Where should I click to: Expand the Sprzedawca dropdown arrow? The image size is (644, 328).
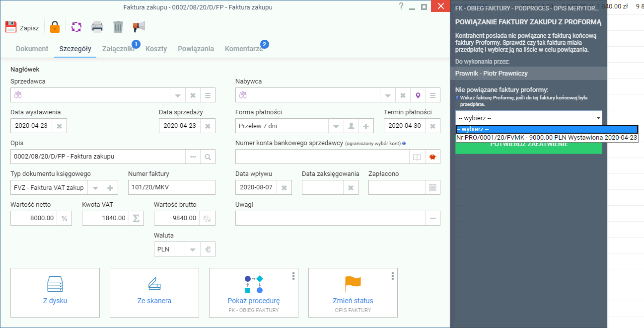178,95
